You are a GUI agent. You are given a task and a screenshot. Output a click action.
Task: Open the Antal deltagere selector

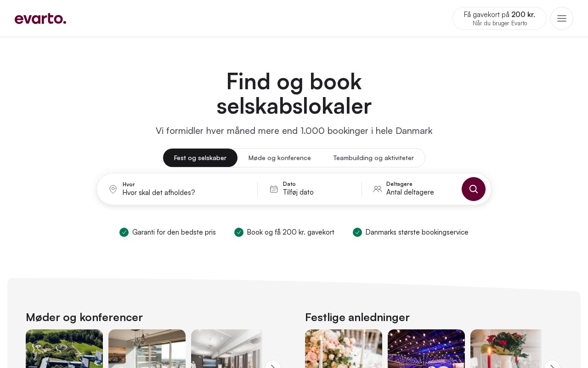tap(411, 189)
